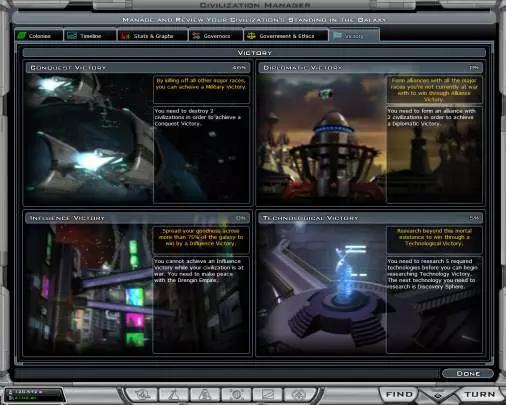Click the 'By killing off all other major races' text

[x=201, y=84]
